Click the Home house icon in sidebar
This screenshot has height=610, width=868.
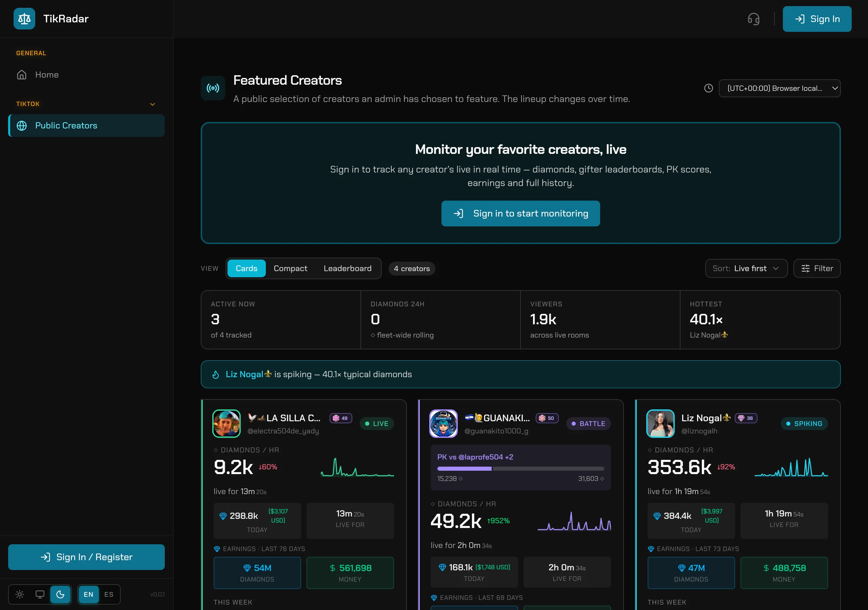(x=22, y=75)
